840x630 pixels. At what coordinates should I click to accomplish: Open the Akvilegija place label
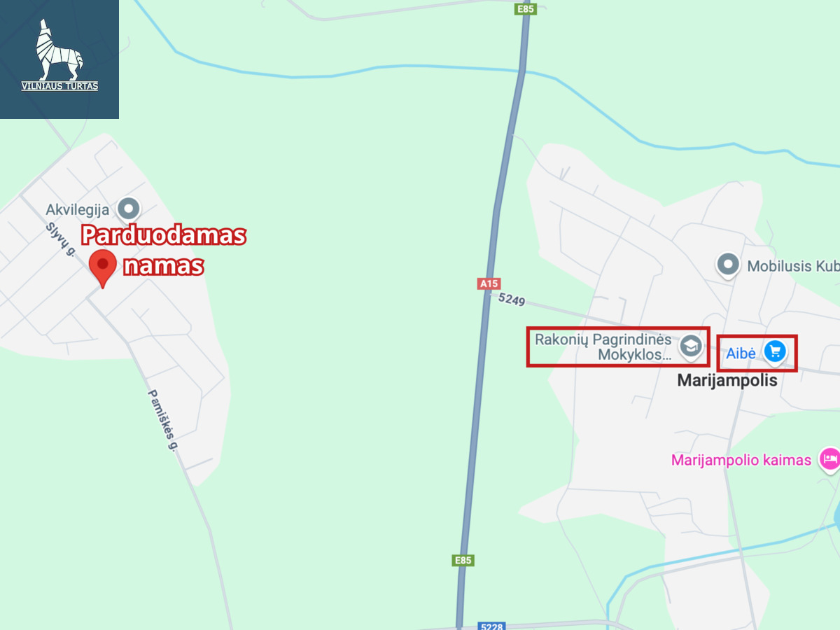click(x=78, y=209)
